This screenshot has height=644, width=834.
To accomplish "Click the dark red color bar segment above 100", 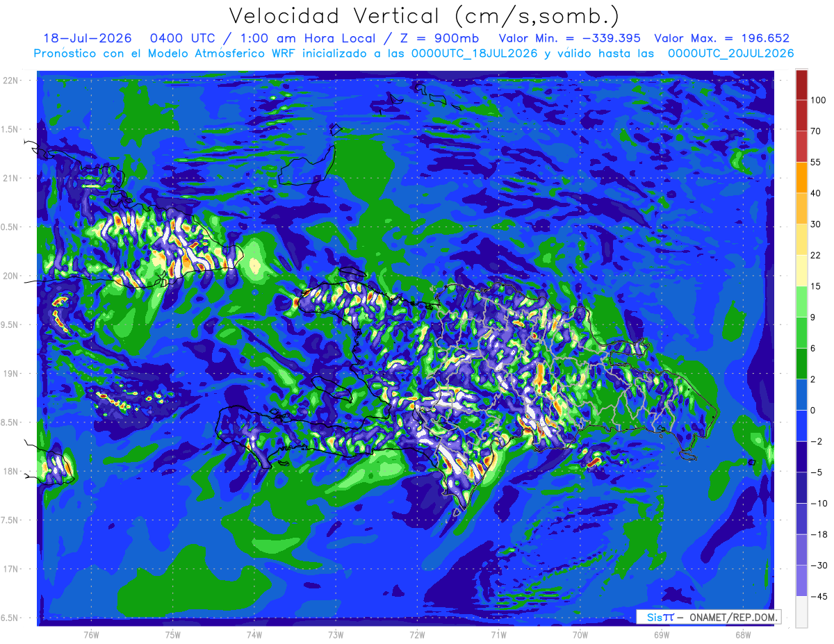I will [x=801, y=85].
